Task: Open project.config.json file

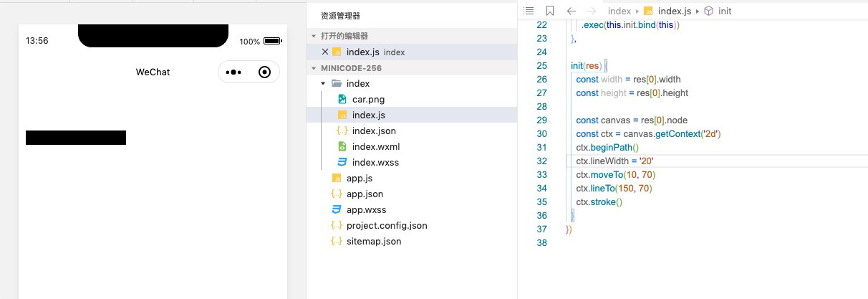Action: [x=387, y=225]
